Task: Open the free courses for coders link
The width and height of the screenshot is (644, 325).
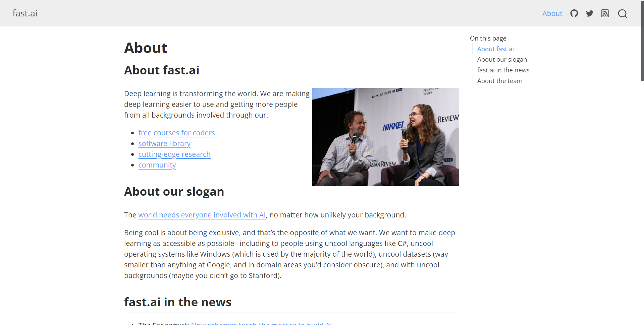Action: (x=176, y=133)
